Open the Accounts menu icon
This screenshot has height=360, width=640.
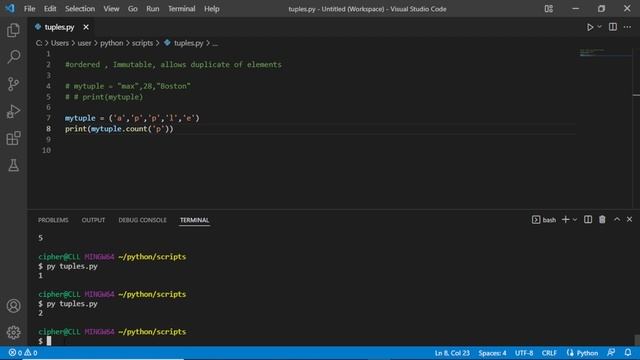click(x=13, y=306)
